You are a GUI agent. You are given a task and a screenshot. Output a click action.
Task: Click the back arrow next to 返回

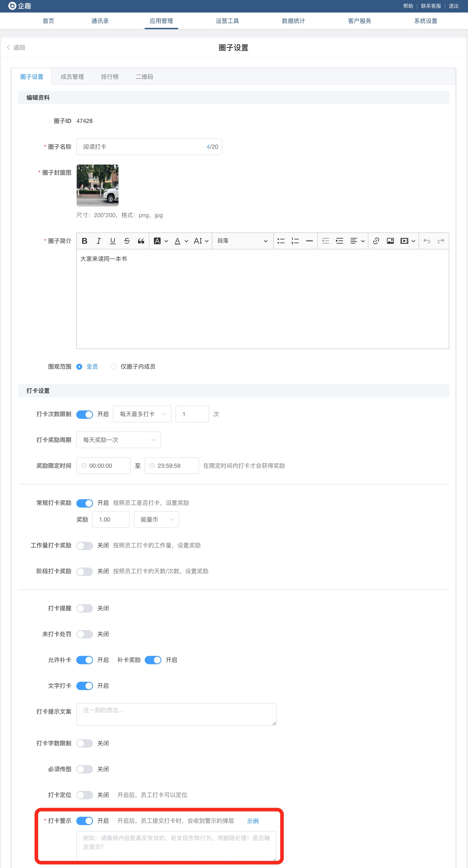click(x=8, y=48)
